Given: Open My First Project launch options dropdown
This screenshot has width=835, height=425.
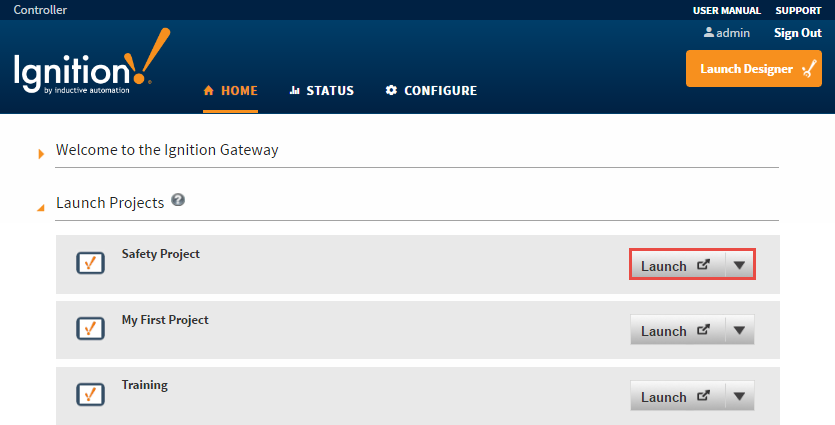Looking at the screenshot, I should point(739,330).
